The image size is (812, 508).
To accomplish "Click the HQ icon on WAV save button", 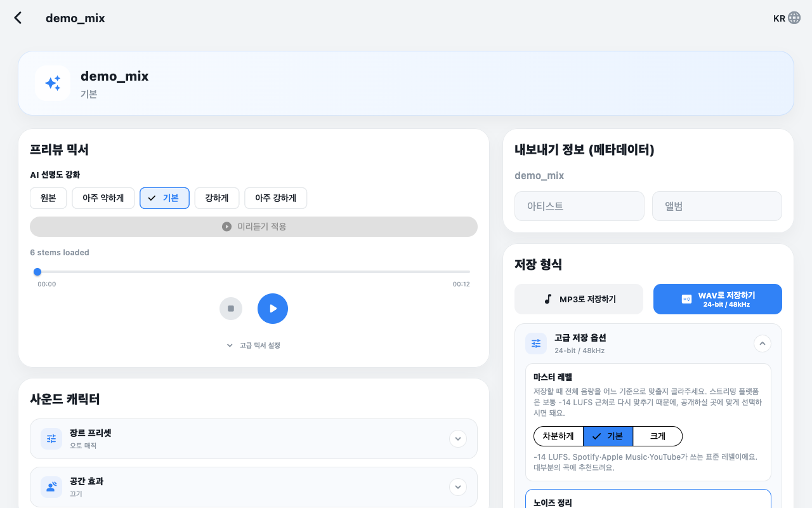I will point(686,299).
